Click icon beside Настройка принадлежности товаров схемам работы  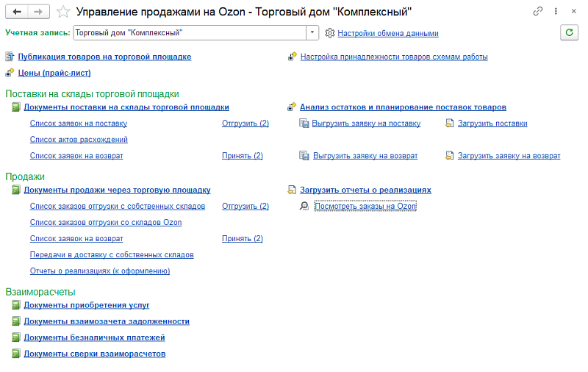tap(292, 57)
